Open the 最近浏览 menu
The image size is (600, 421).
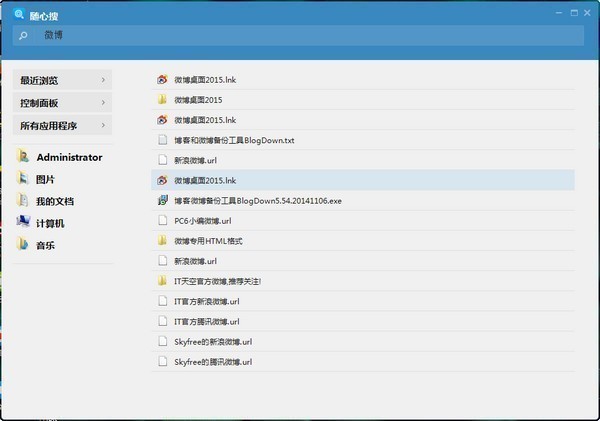[x=62, y=80]
